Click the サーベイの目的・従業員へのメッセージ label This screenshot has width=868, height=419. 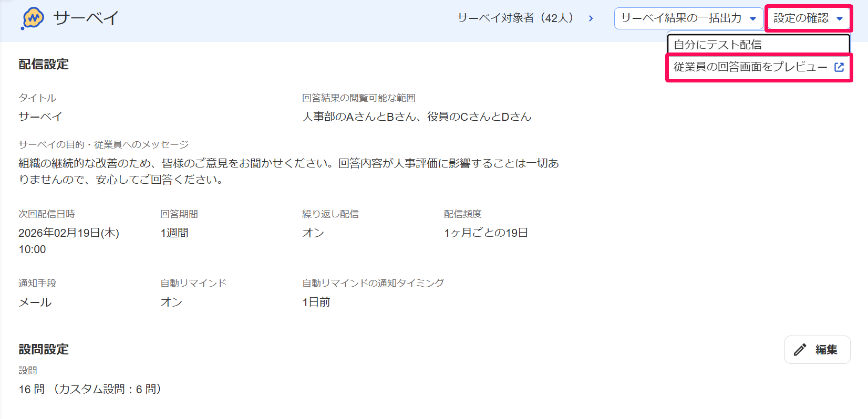click(x=104, y=144)
